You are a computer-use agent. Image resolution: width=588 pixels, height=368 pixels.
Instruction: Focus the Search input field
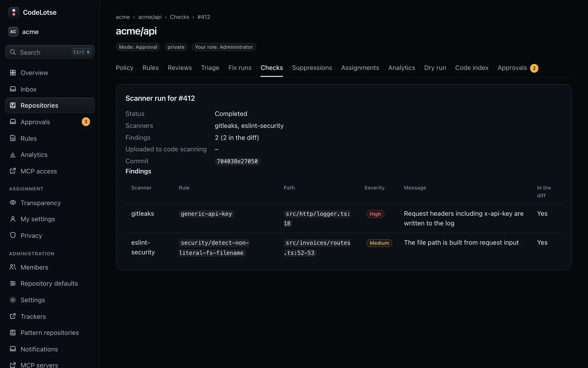(50, 52)
